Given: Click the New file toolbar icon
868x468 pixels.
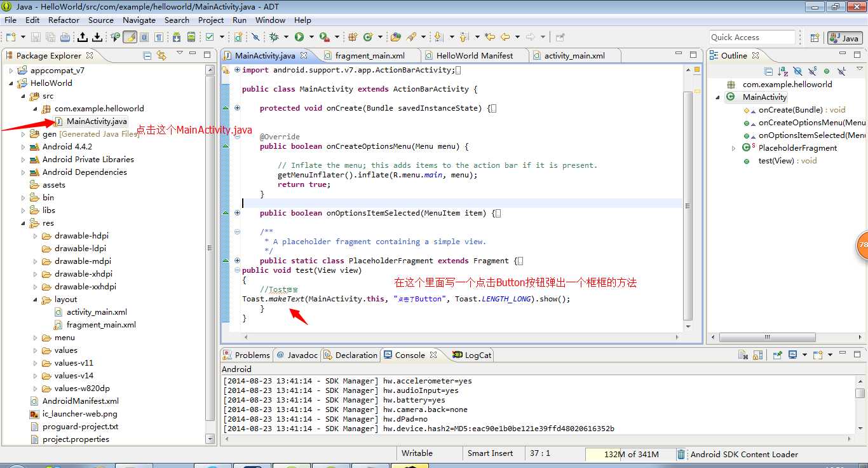Looking at the screenshot, I should 10,37.
